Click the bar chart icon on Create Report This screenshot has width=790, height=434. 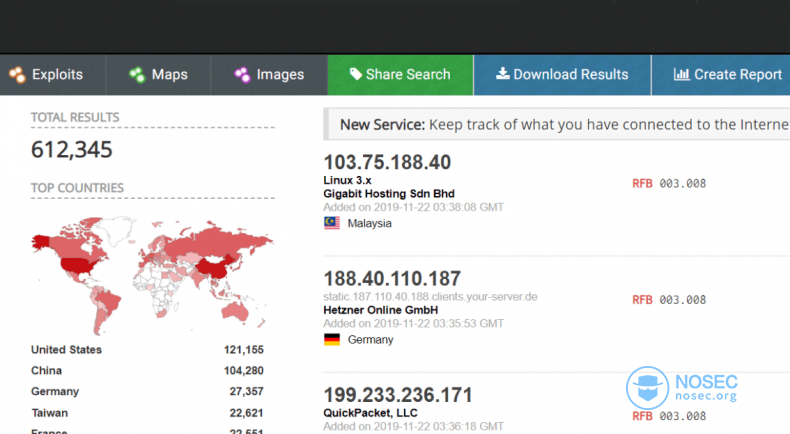tap(682, 74)
